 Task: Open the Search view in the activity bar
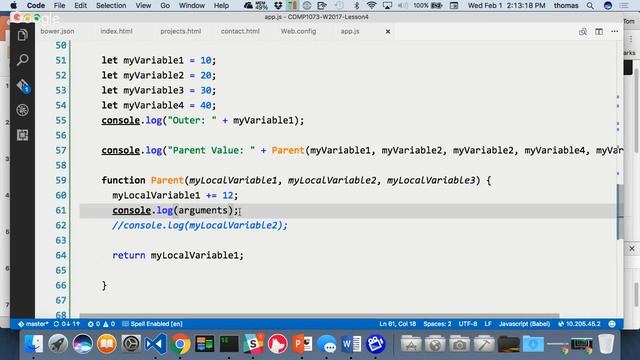(22, 60)
